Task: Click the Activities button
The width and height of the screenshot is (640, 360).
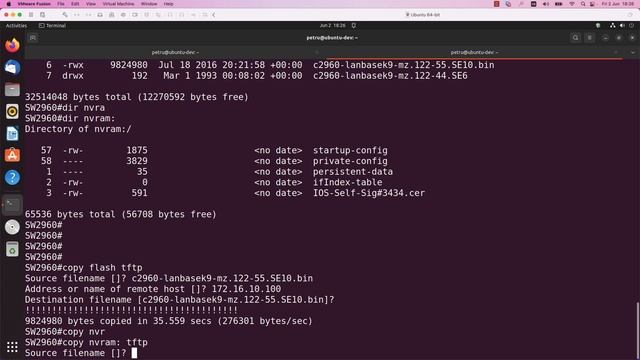Action: click(16, 25)
